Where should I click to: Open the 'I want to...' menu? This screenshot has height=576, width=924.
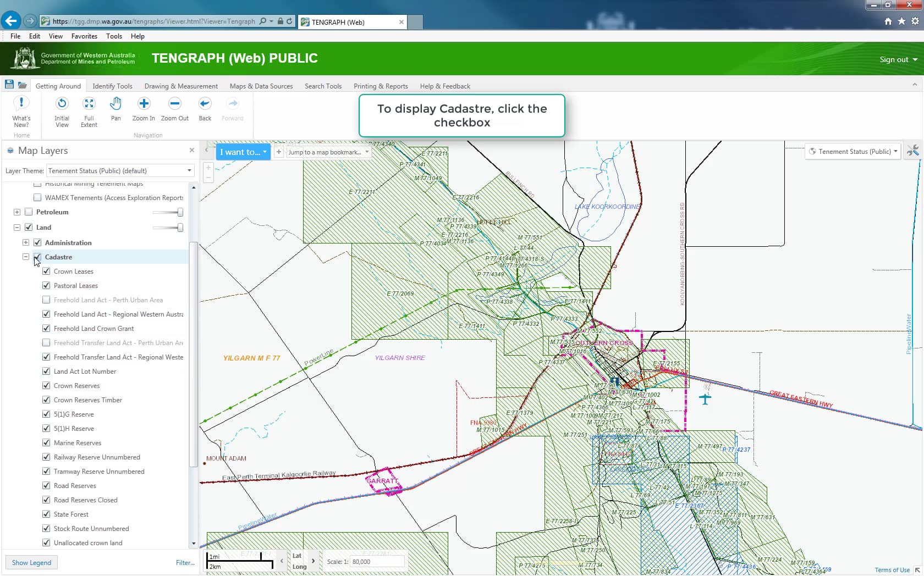pyautogui.click(x=243, y=152)
